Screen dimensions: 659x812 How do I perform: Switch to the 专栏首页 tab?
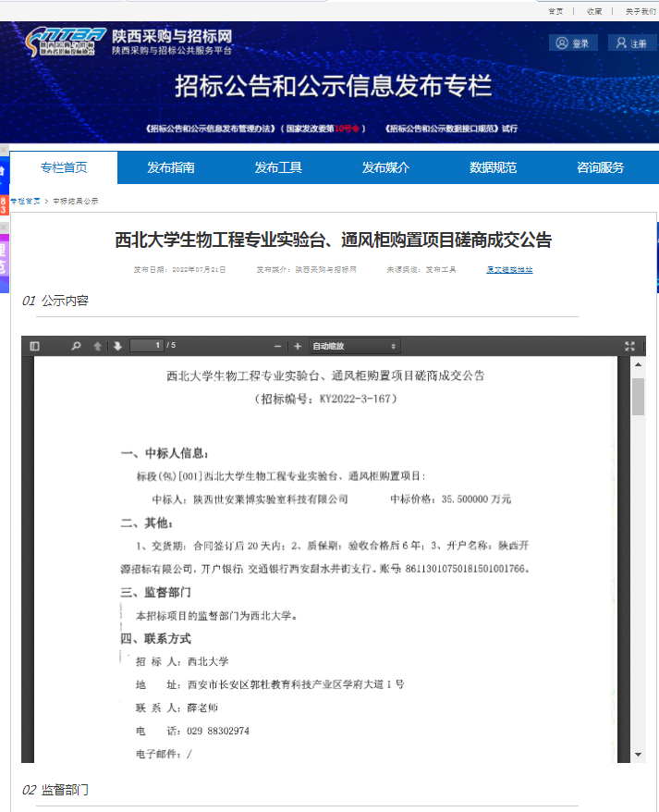[x=64, y=167]
